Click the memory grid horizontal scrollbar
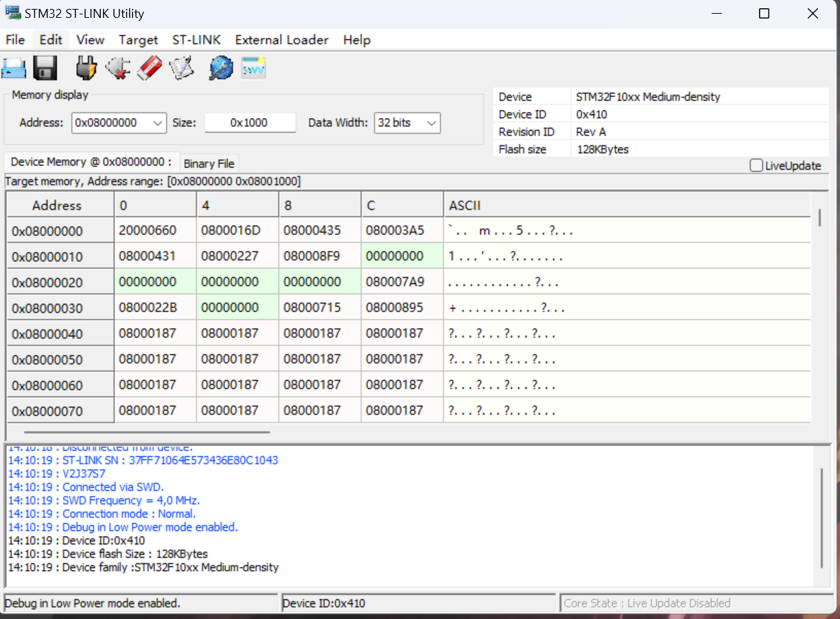The image size is (840, 619). pyautogui.click(x=146, y=432)
